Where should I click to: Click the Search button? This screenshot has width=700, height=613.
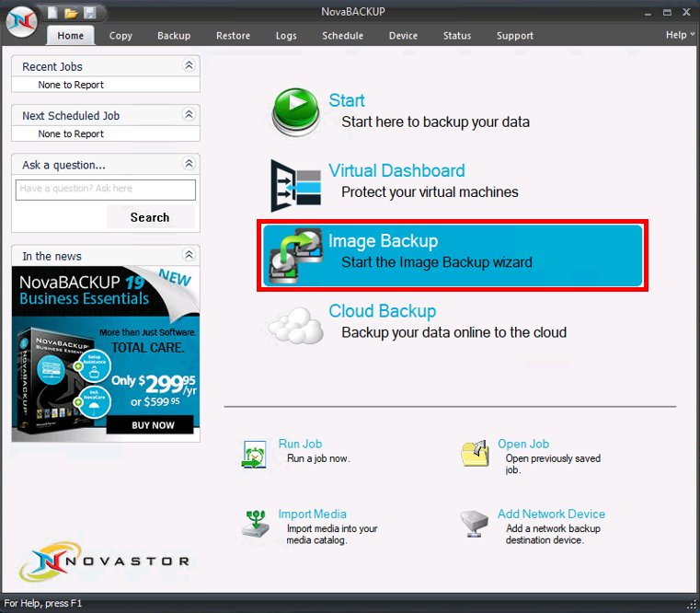coord(150,217)
